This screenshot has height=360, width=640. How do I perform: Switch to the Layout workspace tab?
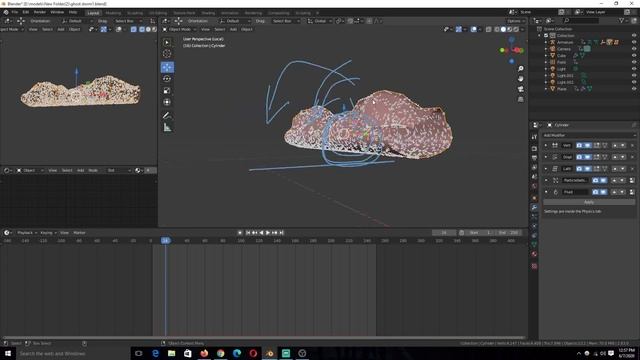93,13
